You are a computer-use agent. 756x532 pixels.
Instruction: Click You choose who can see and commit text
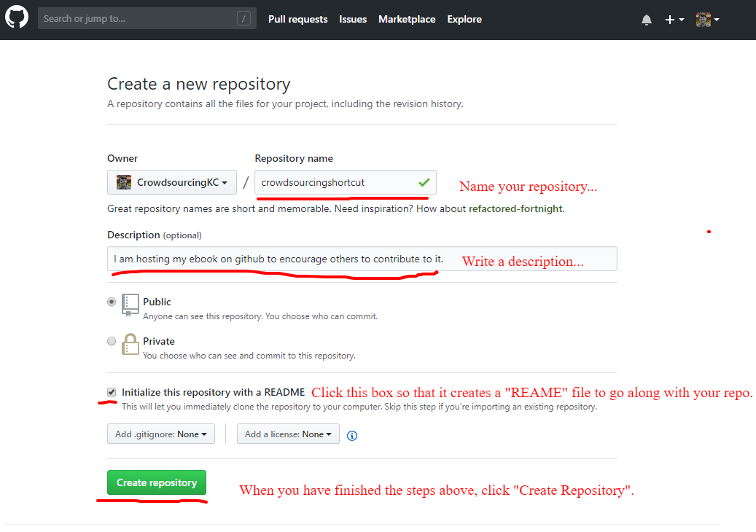point(249,356)
